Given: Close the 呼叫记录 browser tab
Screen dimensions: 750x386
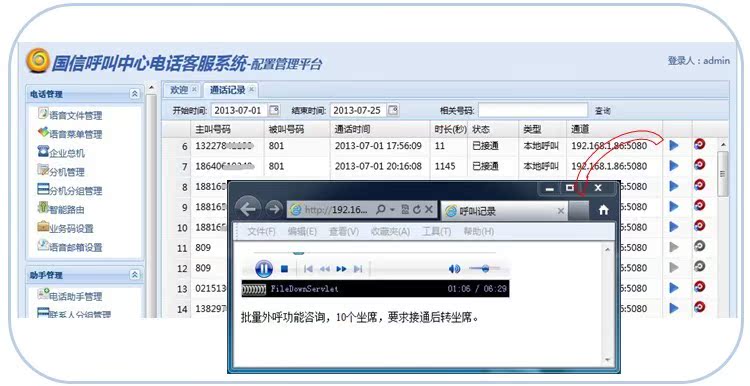Looking at the screenshot, I should pos(561,210).
